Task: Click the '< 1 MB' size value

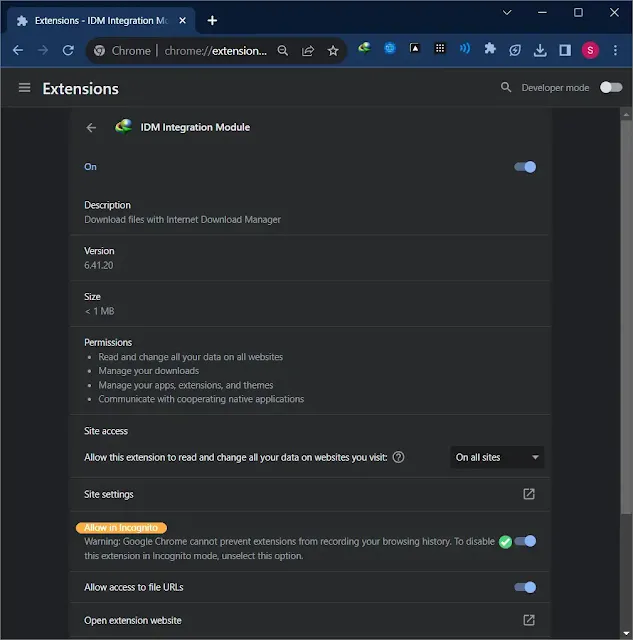Action: [99, 311]
